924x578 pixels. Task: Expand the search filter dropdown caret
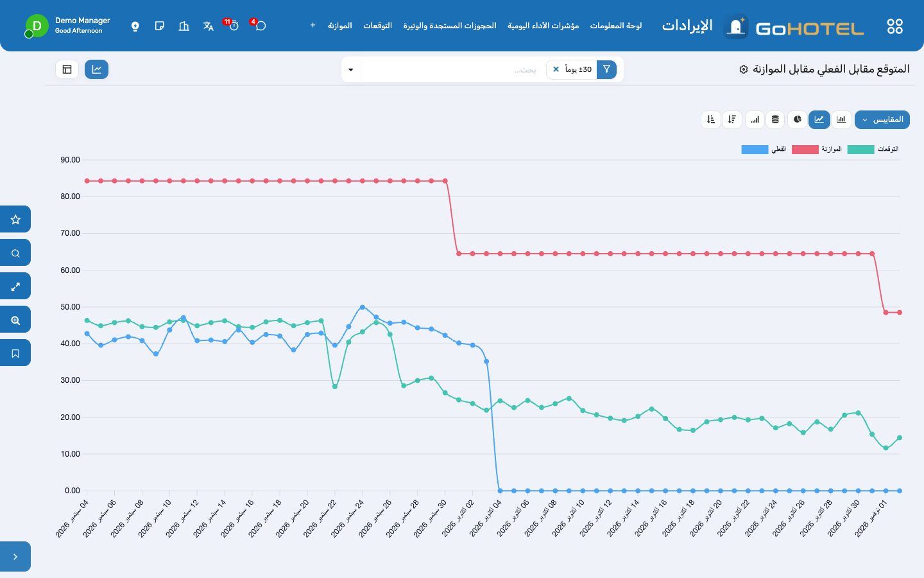(351, 69)
